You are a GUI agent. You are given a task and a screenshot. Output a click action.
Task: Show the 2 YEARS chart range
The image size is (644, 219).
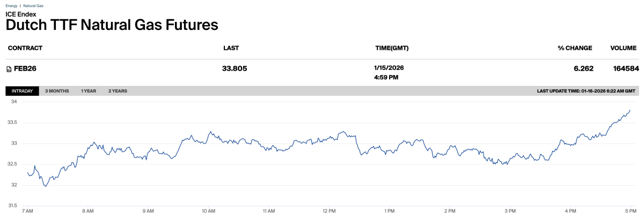tap(118, 91)
